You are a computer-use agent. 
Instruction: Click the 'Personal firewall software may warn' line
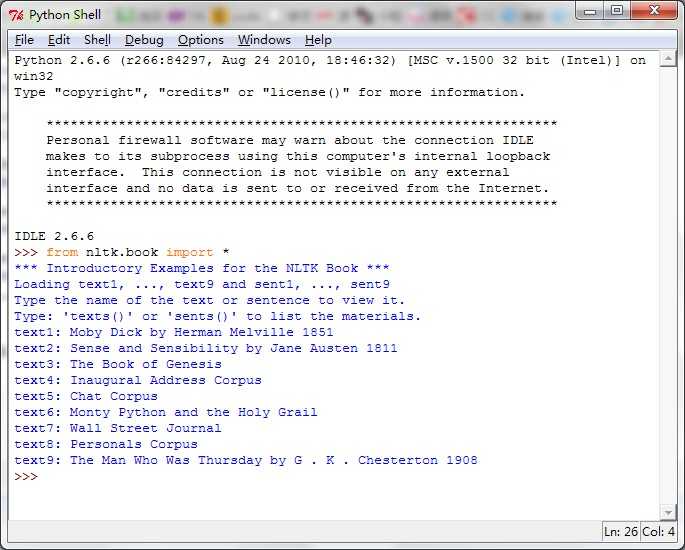(290, 140)
